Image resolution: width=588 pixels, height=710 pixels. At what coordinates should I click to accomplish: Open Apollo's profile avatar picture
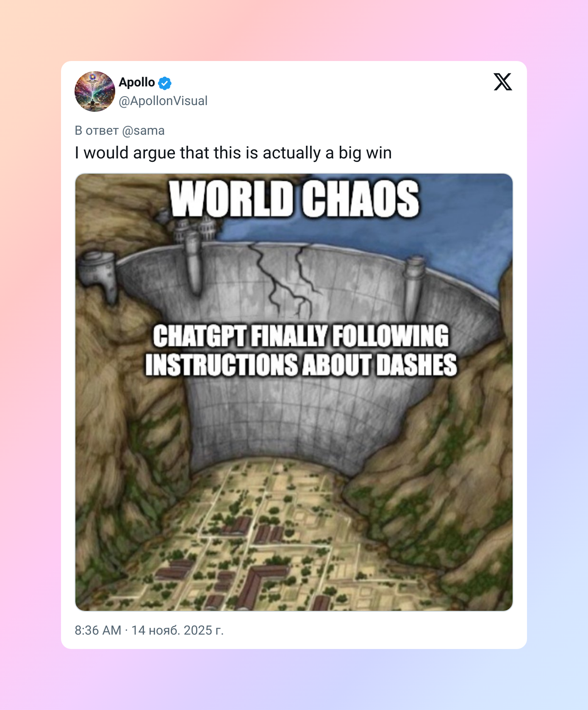(95, 92)
